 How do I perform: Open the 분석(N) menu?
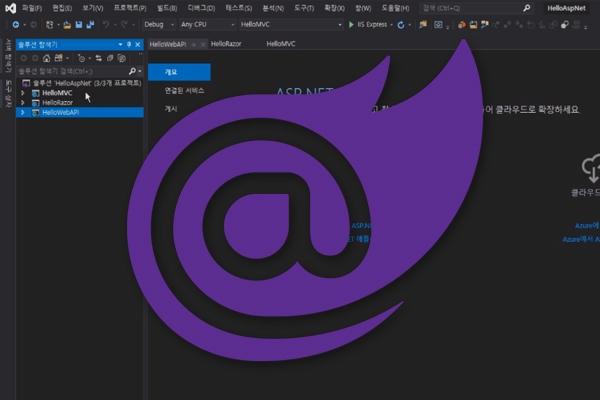273,8
